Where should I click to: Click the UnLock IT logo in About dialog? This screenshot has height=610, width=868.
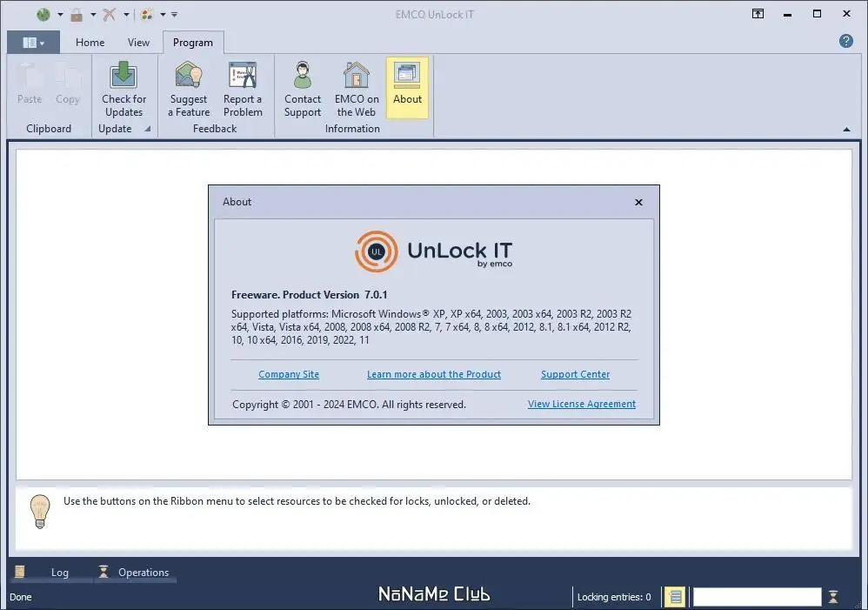pyautogui.click(x=433, y=251)
